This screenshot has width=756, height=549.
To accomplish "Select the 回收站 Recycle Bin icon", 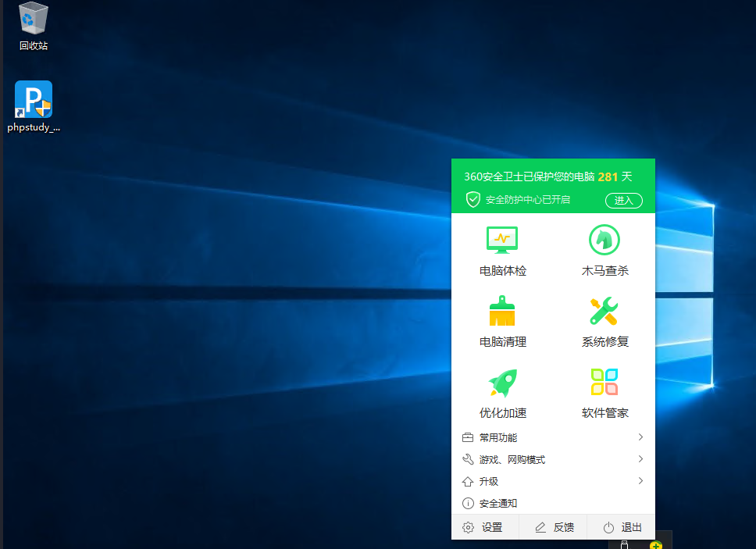I will coord(34,19).
